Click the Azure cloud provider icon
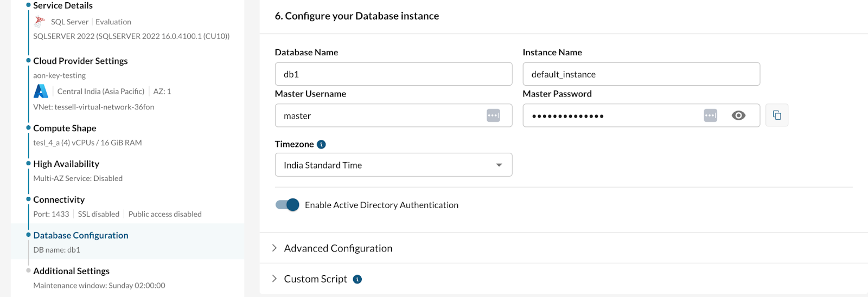The height and width of the screenshot is (297, 868). (41, 91)
